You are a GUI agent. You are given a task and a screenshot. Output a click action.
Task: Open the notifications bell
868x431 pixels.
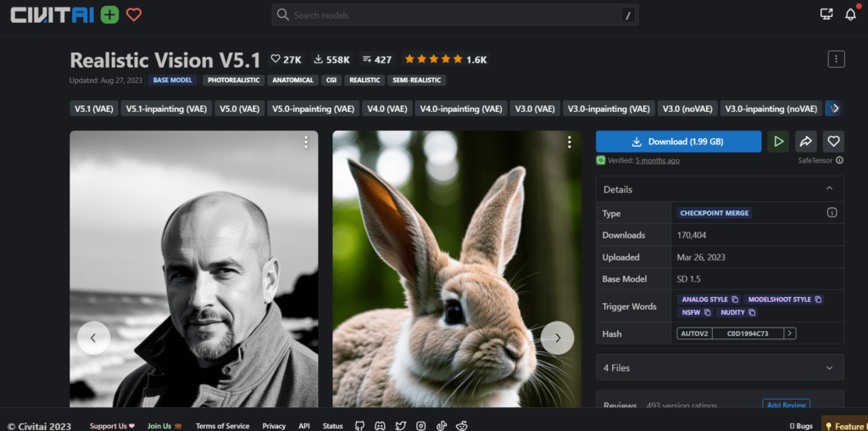[x=850, y=14]
